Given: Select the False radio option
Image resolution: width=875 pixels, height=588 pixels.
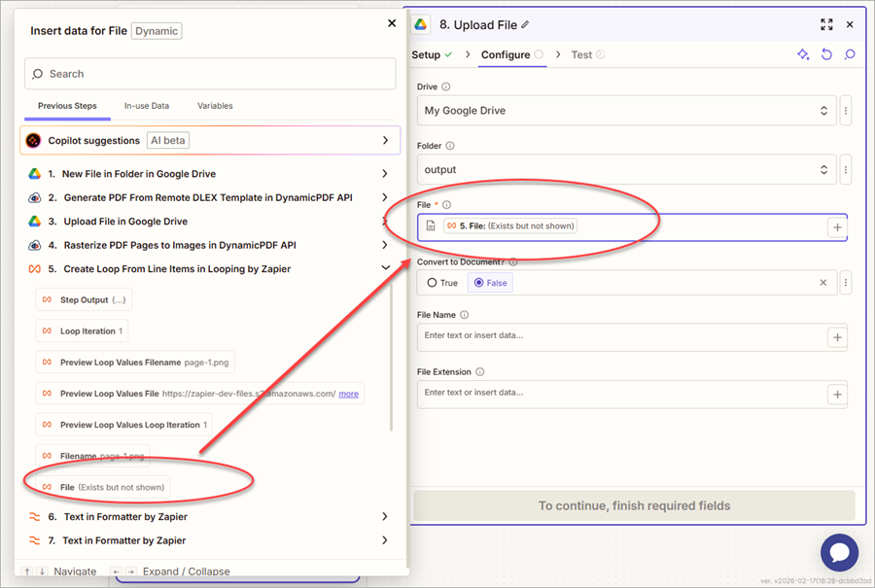Looking at the screenshot, I should pos(489,283).
